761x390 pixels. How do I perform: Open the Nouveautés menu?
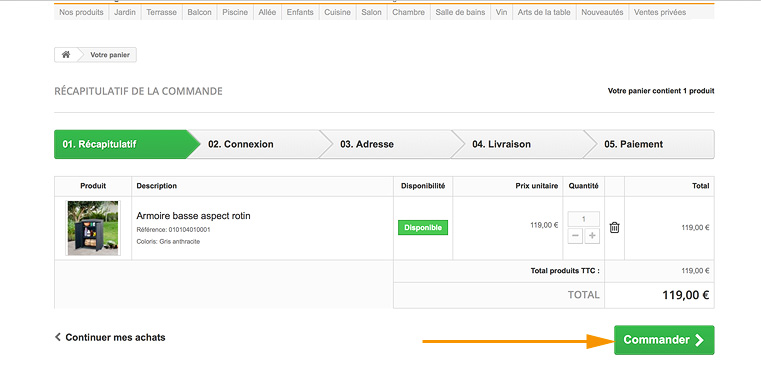click(602, 12)
